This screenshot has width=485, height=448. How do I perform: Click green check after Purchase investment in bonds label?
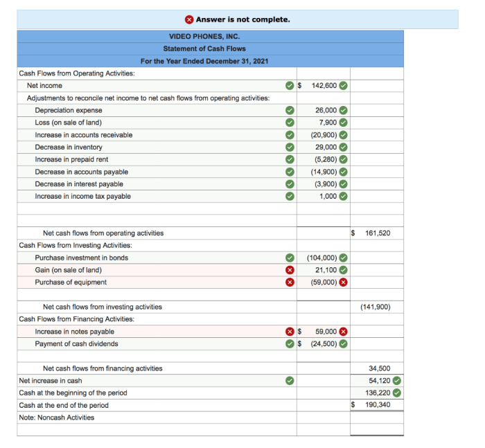(x=290, y=258)
